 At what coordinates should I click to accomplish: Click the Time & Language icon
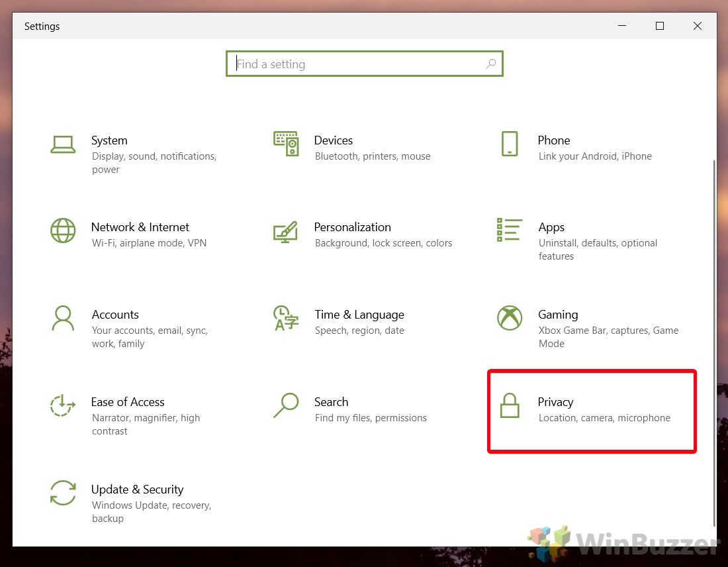pyautogui.click(x=285, y=318)
